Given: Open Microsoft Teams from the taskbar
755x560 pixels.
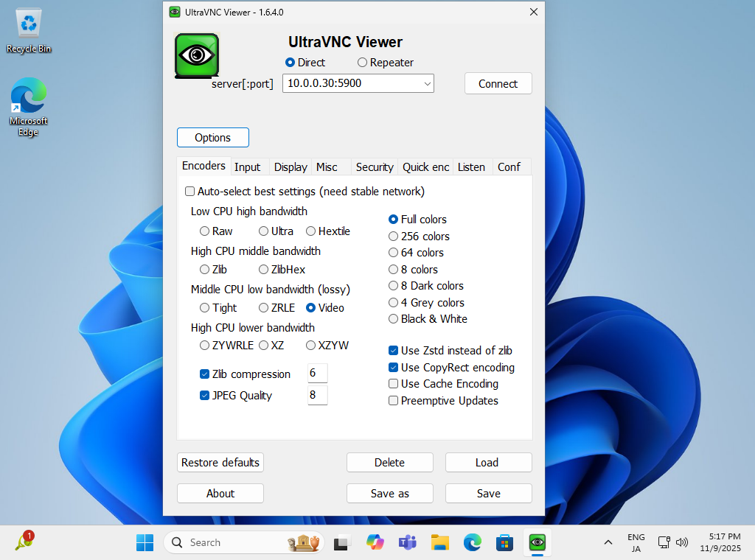Looking at the screenshot, I should (408, 542).
